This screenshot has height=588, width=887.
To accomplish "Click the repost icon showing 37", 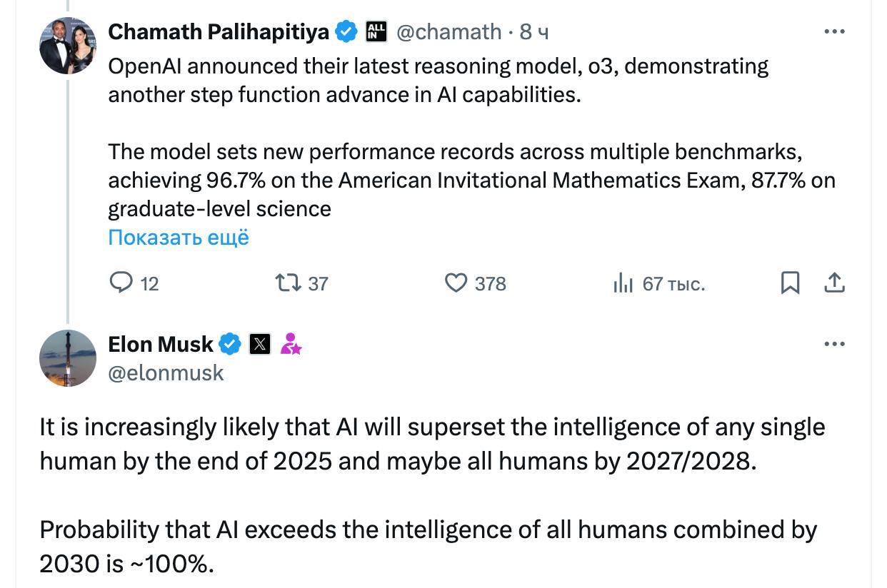I will click(288, 283).
